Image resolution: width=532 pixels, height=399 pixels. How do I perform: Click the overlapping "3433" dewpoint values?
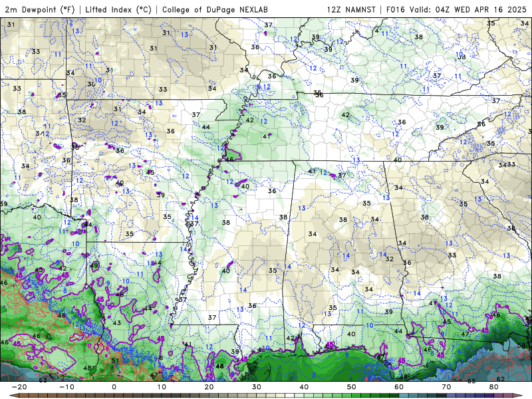tap(507, 164)
